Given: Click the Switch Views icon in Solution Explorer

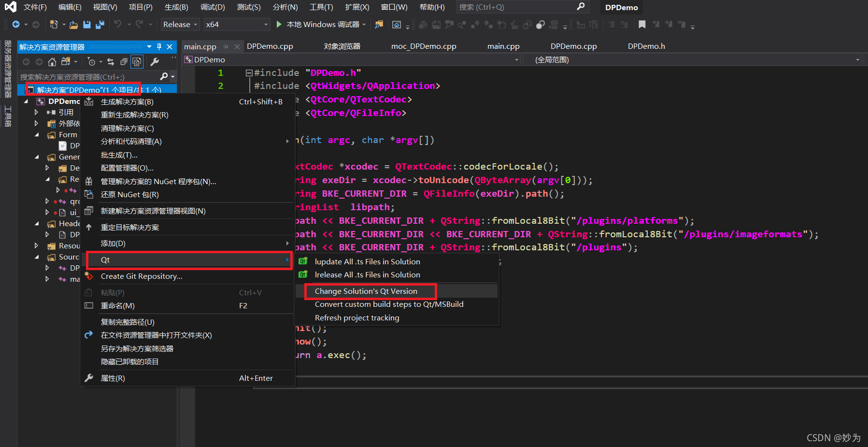Looking at the screenshot, I should 66,61.
